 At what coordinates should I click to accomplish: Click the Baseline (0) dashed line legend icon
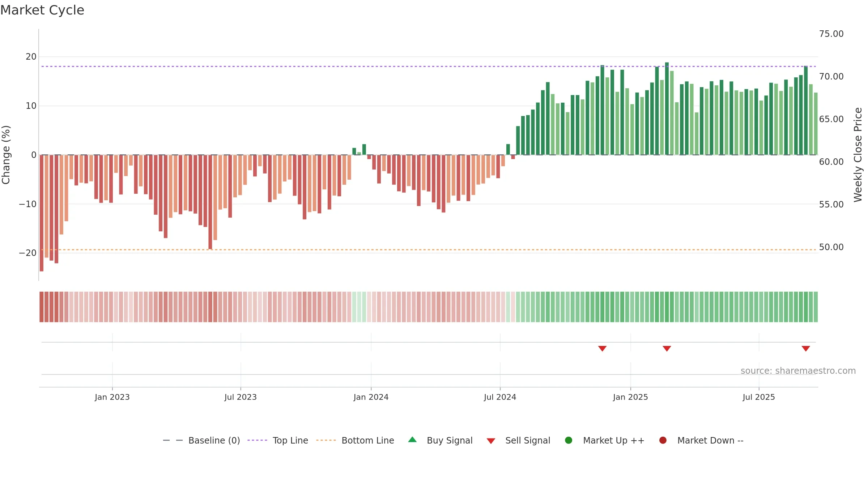click(x=173, y=440)
